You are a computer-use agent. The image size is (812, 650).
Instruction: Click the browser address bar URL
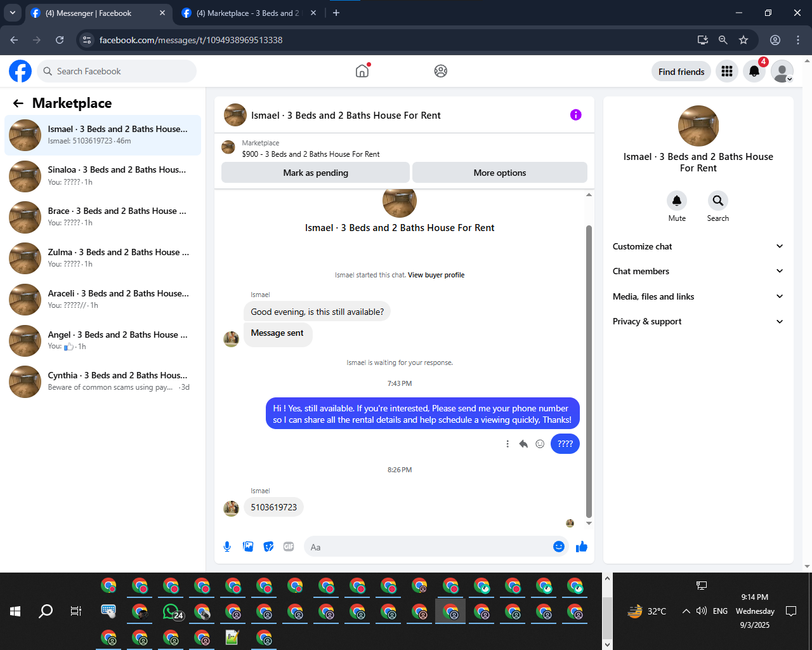click(191, 40)
